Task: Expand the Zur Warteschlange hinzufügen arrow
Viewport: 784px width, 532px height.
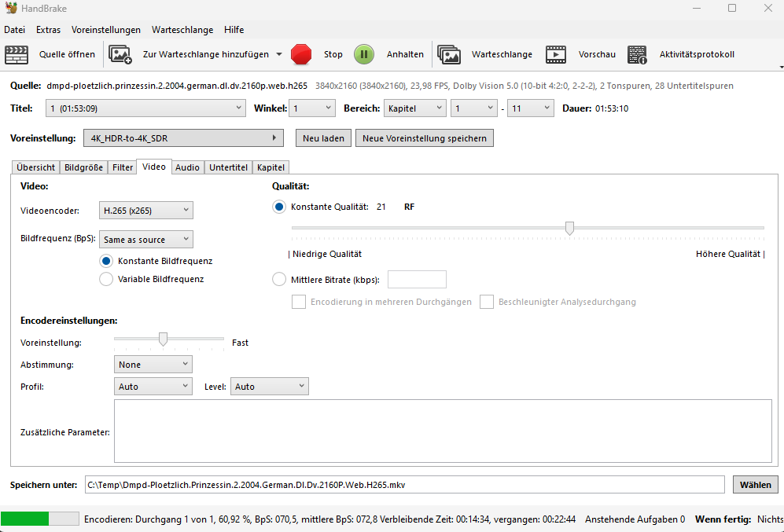Action: [x=279, y=54]
